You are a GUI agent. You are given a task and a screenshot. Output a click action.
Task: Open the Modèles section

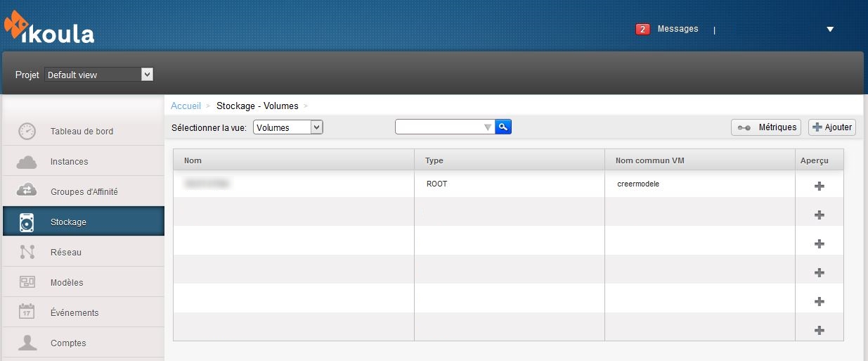click(x=83, y=282)
